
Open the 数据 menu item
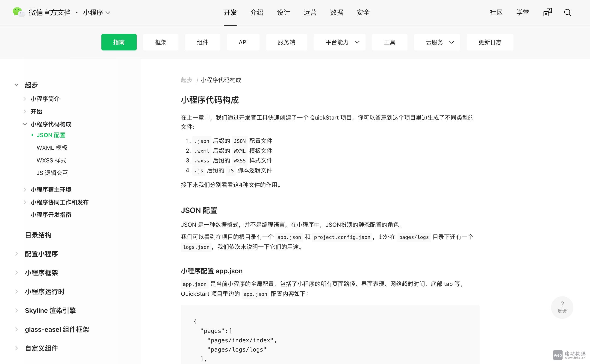point(336,12)
